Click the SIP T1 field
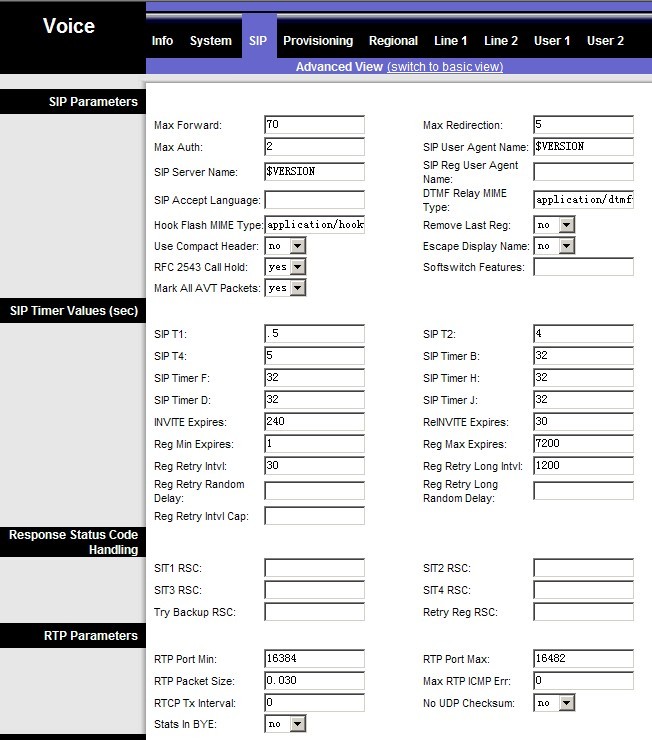This screenshot has width=652, height=740. point(315,334)
